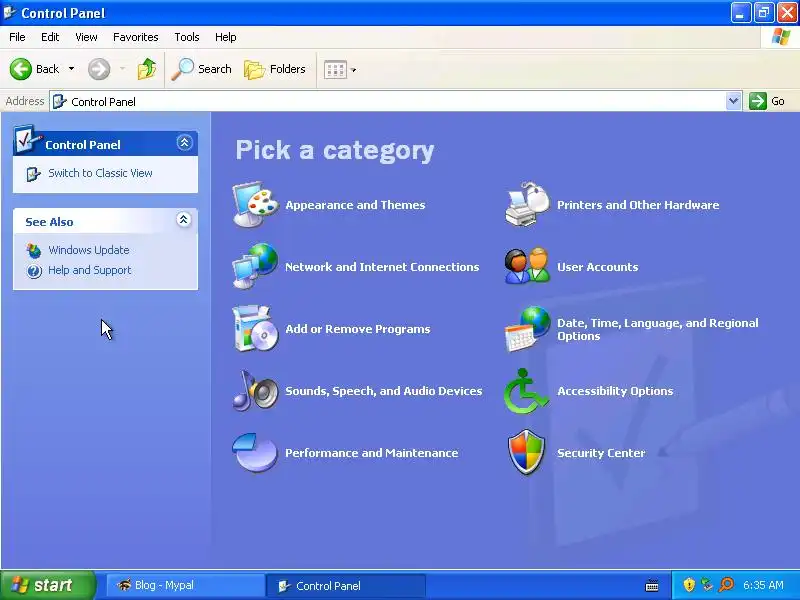Click Date, Time, Language, and Regional Options link
Image resolution: width=800 pixels, height=600 pixels.
point(658,329)
